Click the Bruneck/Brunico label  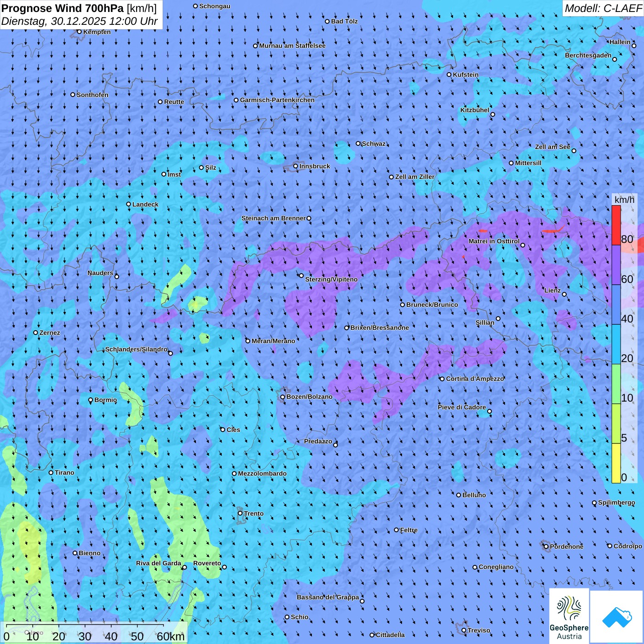pyautogui.click(x=432, y=305)
